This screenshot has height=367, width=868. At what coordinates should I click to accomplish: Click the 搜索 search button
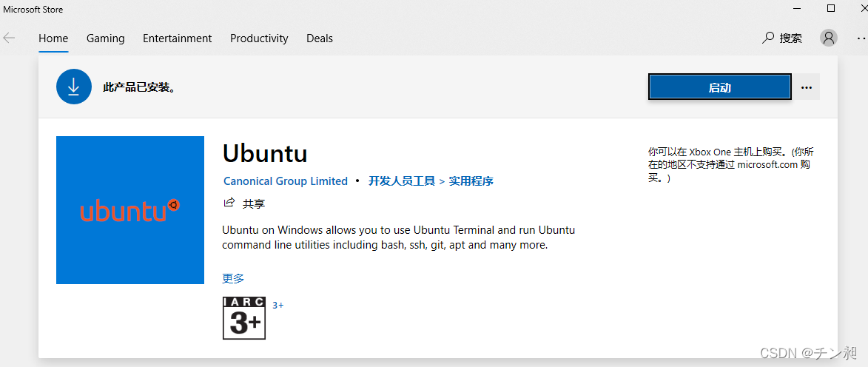tap(781, 38)
